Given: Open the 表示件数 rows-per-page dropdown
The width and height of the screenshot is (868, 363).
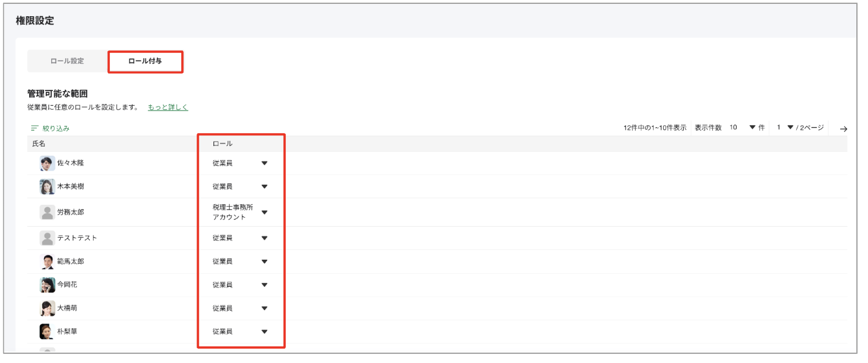Looking at the screenshot, I should click(752, 129).
